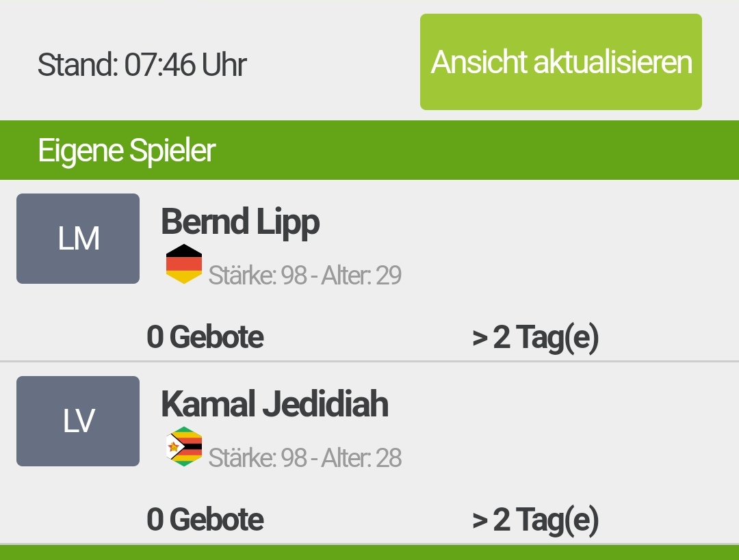
Task: Click Stärke: 98 under Kamal Jedidiah
Action: pos(257,458)
